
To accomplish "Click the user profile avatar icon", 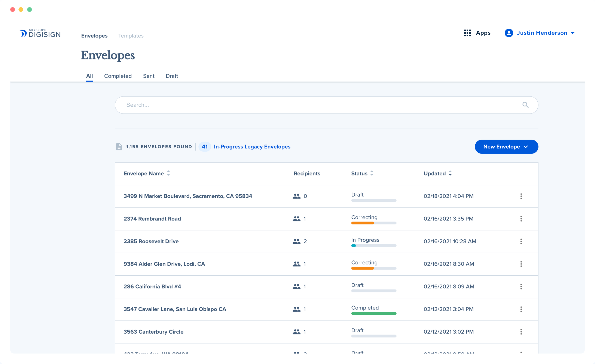I will point(509,33).
